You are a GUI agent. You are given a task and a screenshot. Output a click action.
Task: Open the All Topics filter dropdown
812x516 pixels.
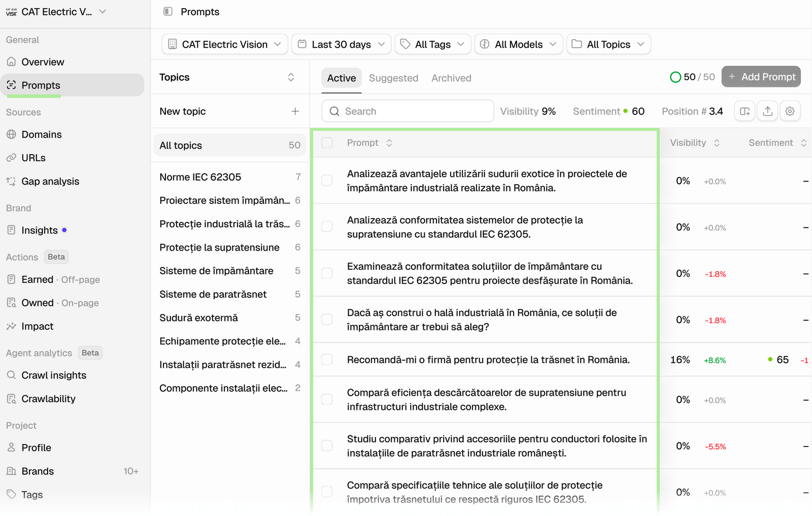coord(608,44)
